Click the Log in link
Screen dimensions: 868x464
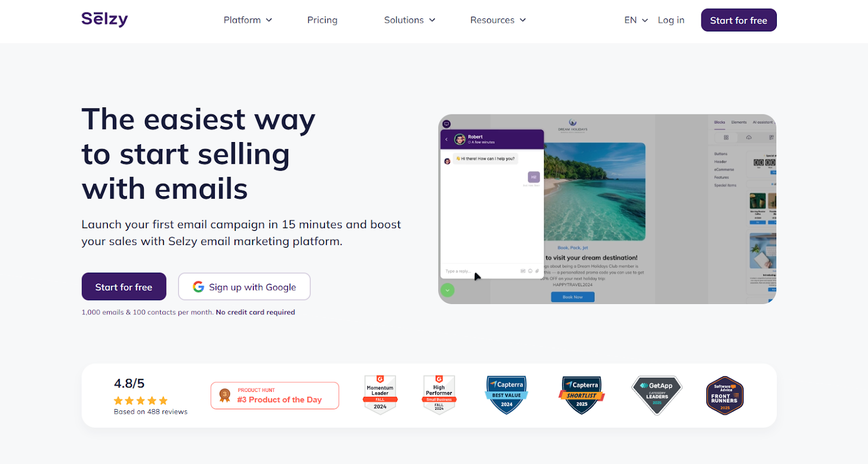click(x=671, y=20)
